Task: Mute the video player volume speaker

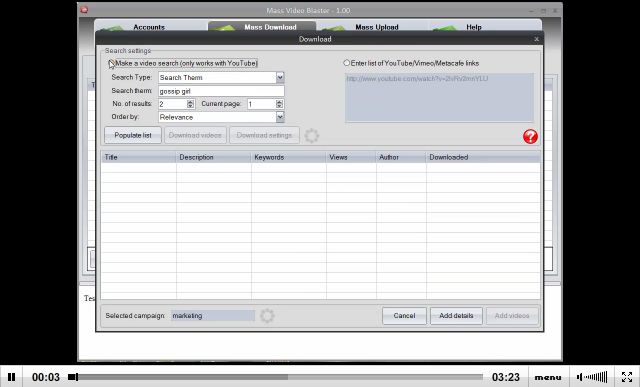Action: pos(580,377)
